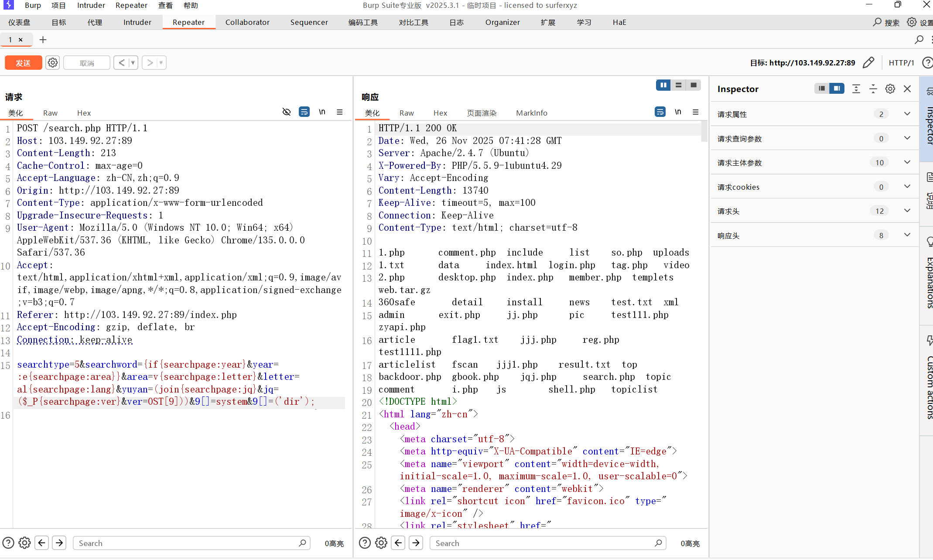933x560 pixels.
Task: Open the response 页面渲染 render tab
Action: pos(482,113)
